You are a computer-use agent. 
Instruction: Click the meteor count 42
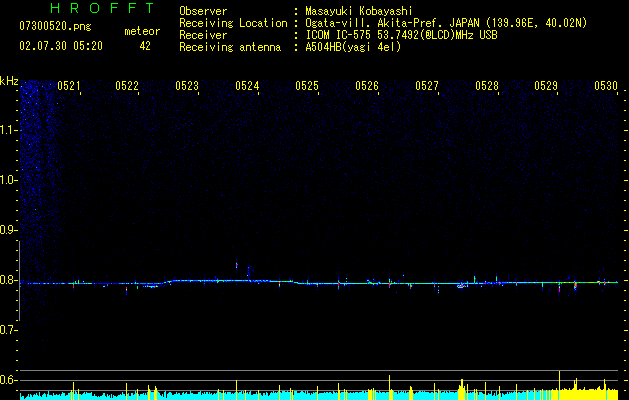click(145, 46)
